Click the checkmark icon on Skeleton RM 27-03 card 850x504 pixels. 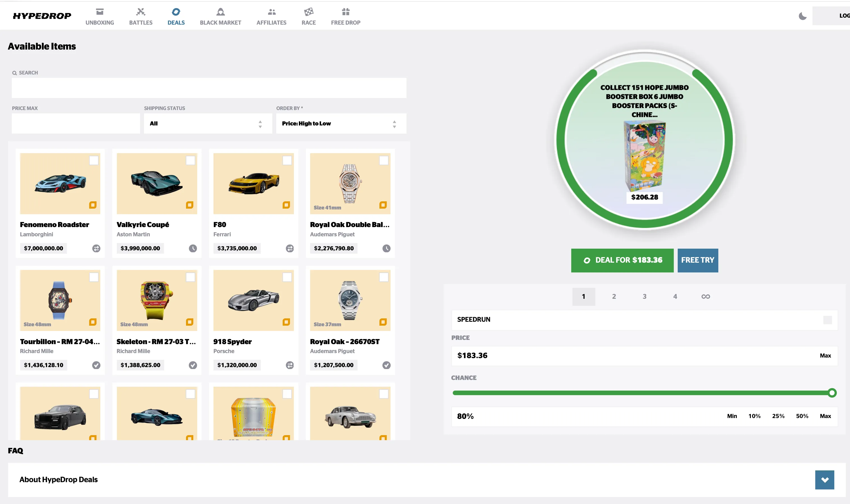193,365
